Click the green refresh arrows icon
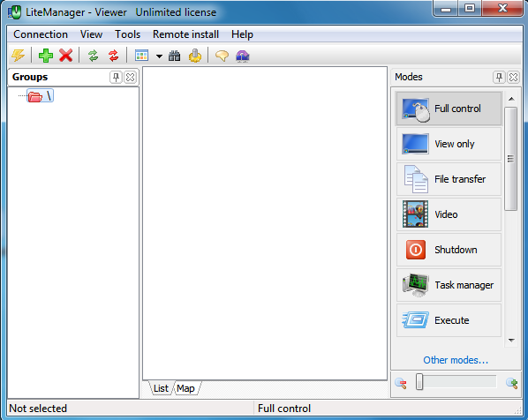528x420 pixels. (94, 56)
